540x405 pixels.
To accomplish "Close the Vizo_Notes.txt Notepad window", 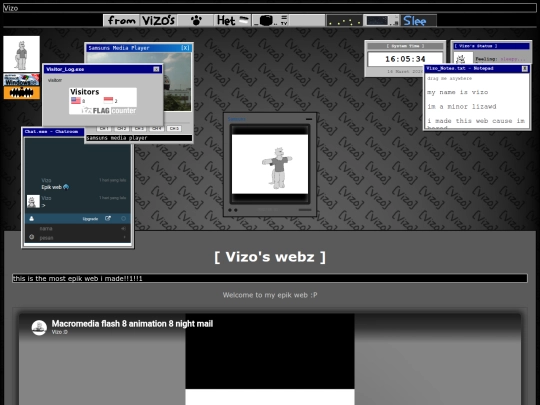I will point(525,69).
